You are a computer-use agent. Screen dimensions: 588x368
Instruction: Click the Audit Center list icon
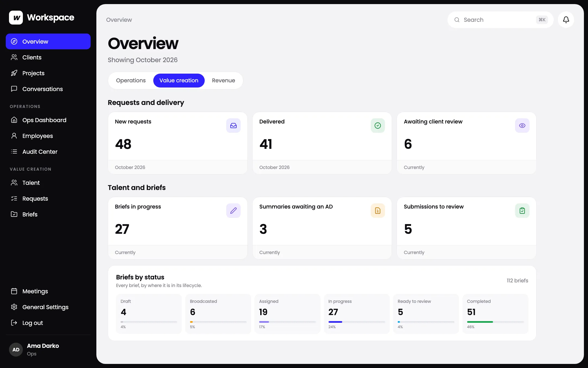coord(14,152)
